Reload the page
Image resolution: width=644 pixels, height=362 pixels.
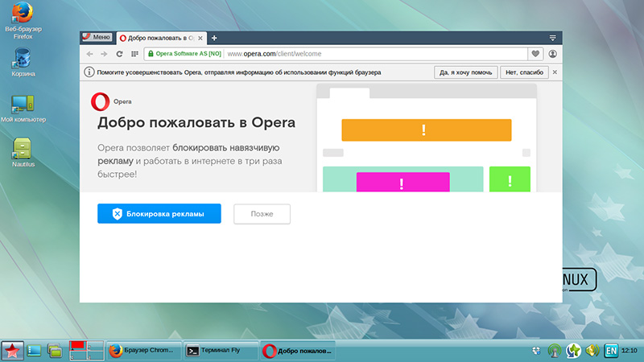click(x=119, y=54)
